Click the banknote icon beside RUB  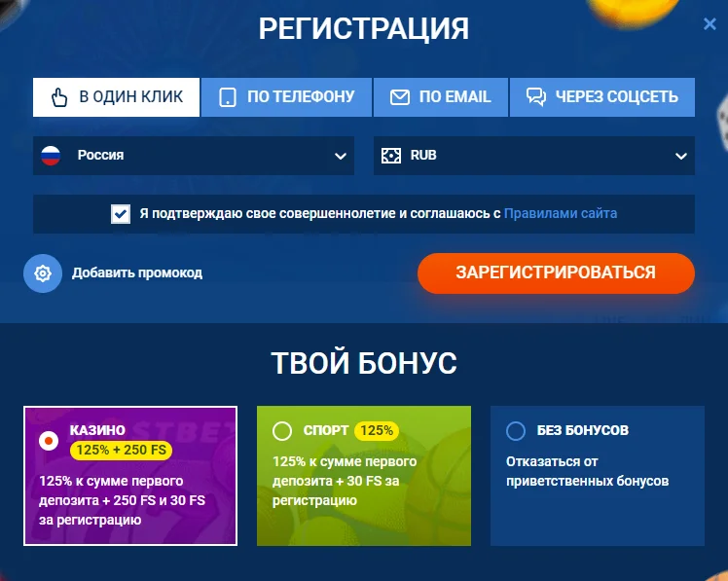click(x=391, y=156)
